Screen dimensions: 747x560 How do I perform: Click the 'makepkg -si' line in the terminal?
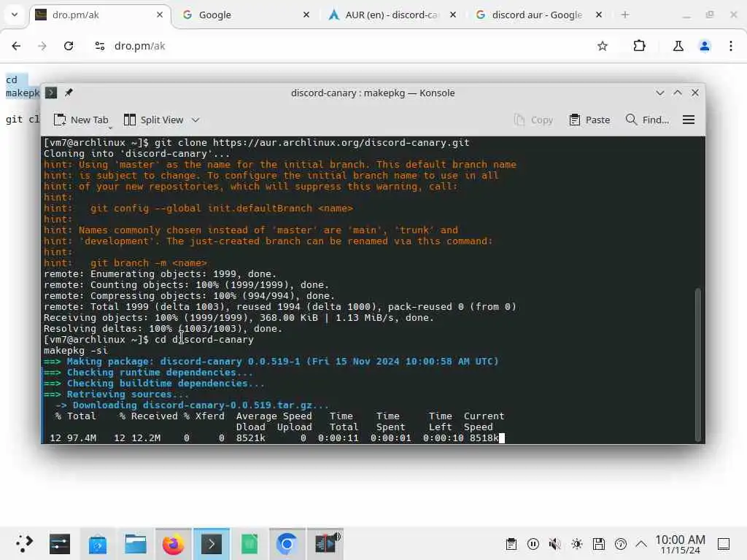[x=76, y=351]
